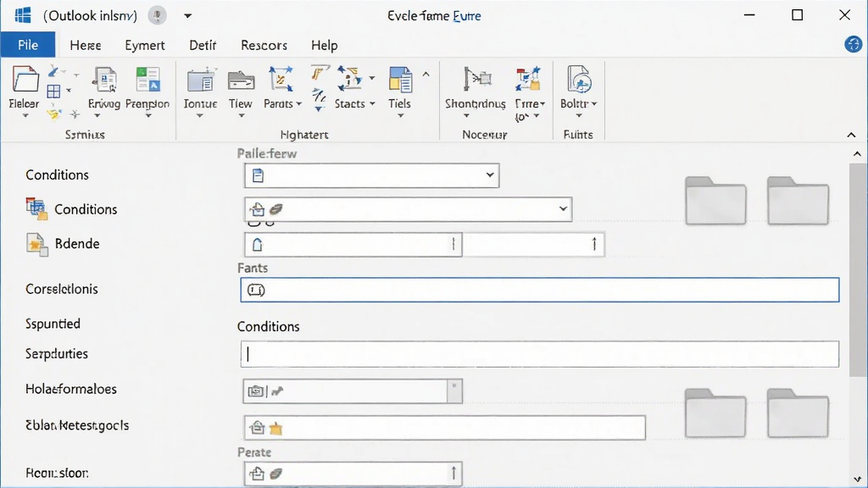
Task: Click the Serpdurties label
Action: (x=57, y=354)
